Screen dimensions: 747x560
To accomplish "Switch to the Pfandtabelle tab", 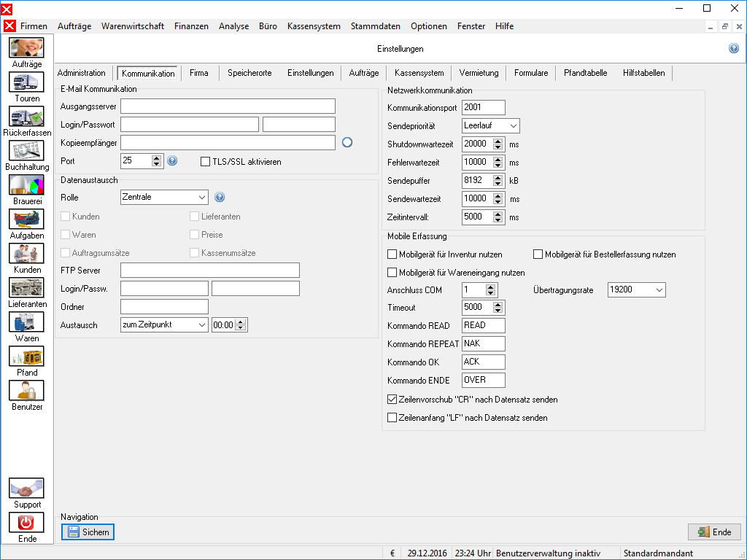I will [x=586, y=73].
